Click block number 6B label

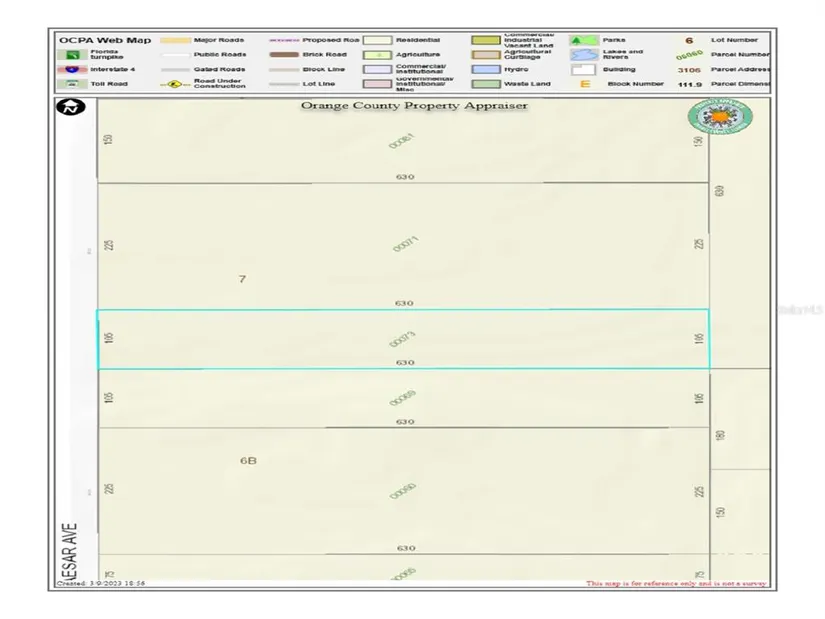248,460
